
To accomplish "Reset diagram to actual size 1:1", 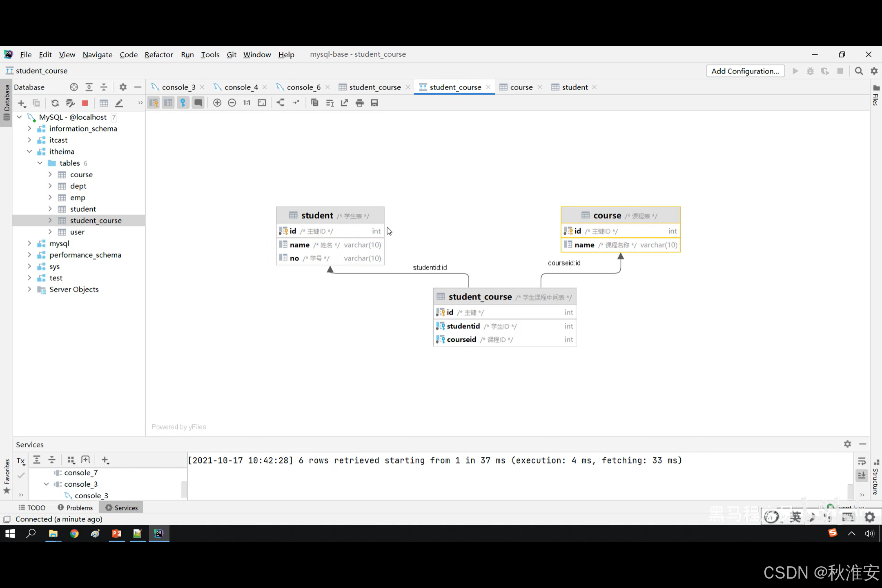I will (247, 103).
